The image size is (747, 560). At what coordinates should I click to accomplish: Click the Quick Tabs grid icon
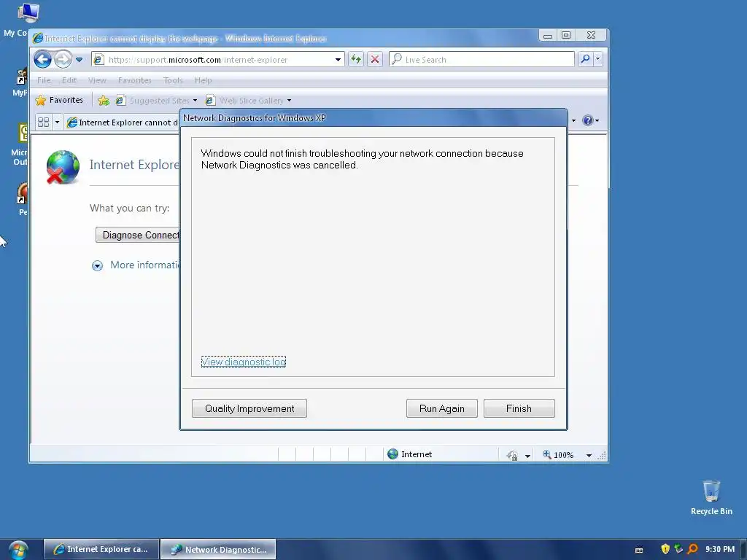pyautogui.click(x=43, y=122)
